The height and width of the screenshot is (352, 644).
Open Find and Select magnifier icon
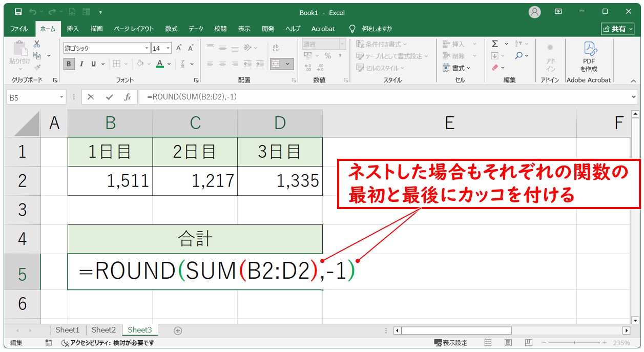coord(519,55)
